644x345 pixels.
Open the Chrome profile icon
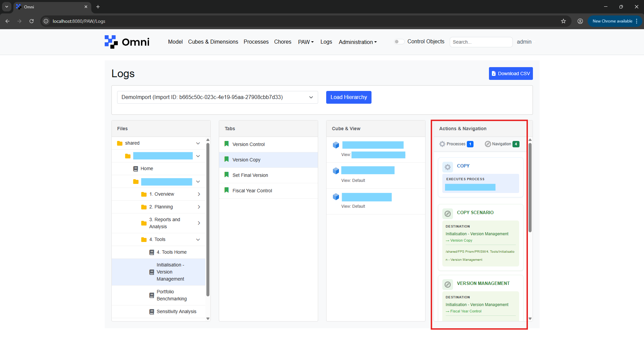pos(580,21)
